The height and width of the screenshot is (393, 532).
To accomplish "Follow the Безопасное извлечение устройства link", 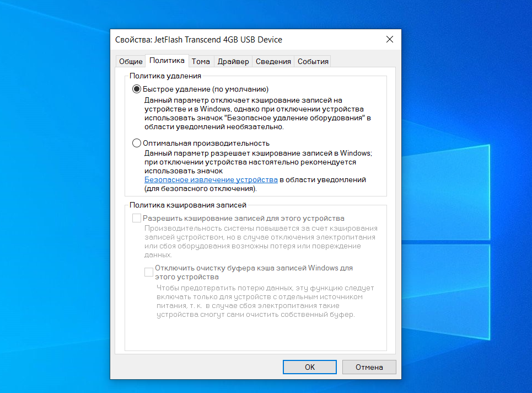I will (211, 180).
